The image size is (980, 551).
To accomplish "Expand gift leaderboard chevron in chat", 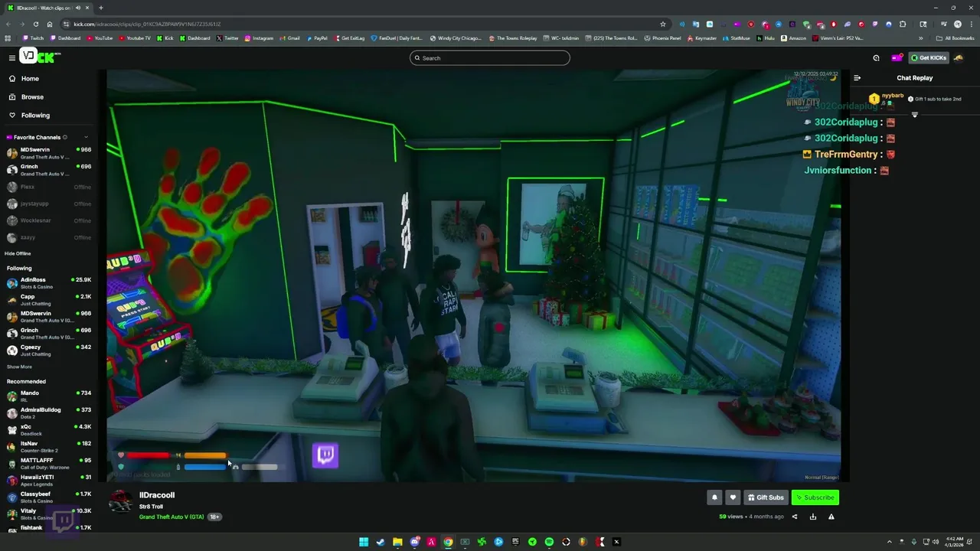I will [914, 115].
